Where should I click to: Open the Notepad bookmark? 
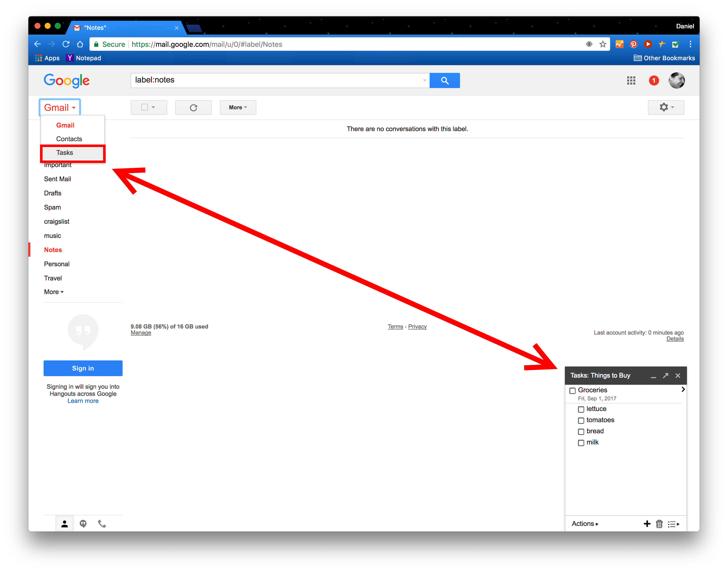tap(84, 58)
